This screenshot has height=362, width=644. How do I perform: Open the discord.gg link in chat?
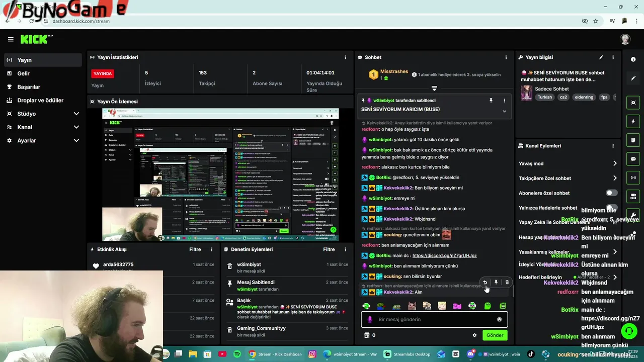click(444, 255)
